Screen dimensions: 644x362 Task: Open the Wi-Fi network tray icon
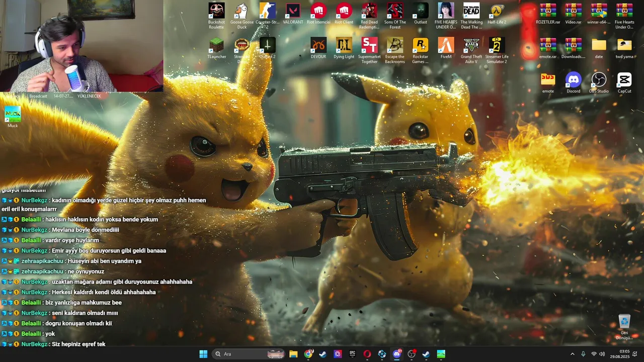click(x=594, y=354)
